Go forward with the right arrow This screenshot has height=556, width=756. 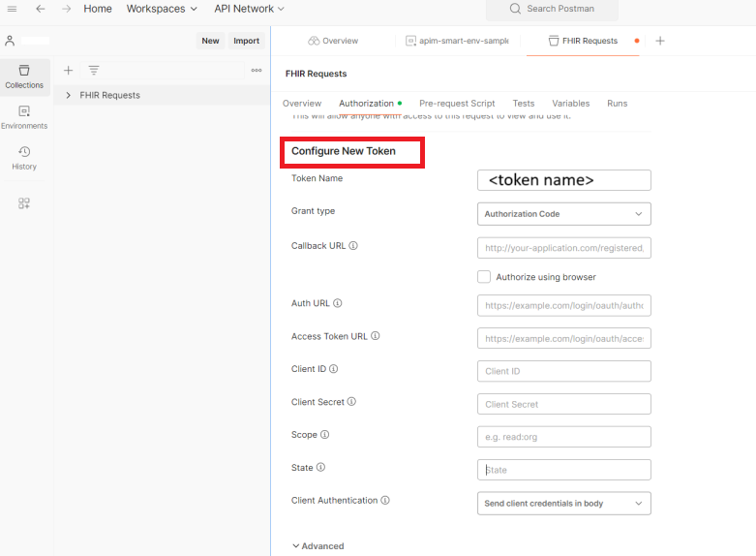coord(67,9)
